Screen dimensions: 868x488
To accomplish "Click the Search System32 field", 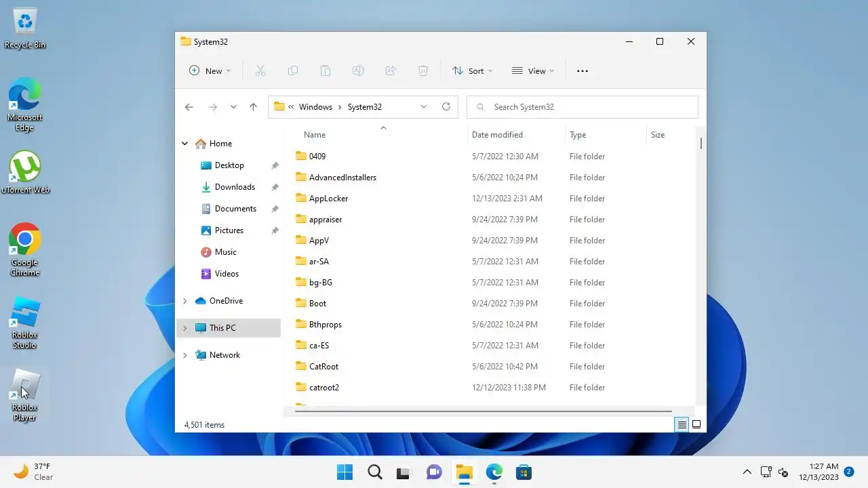I will (x=583, y=107).
